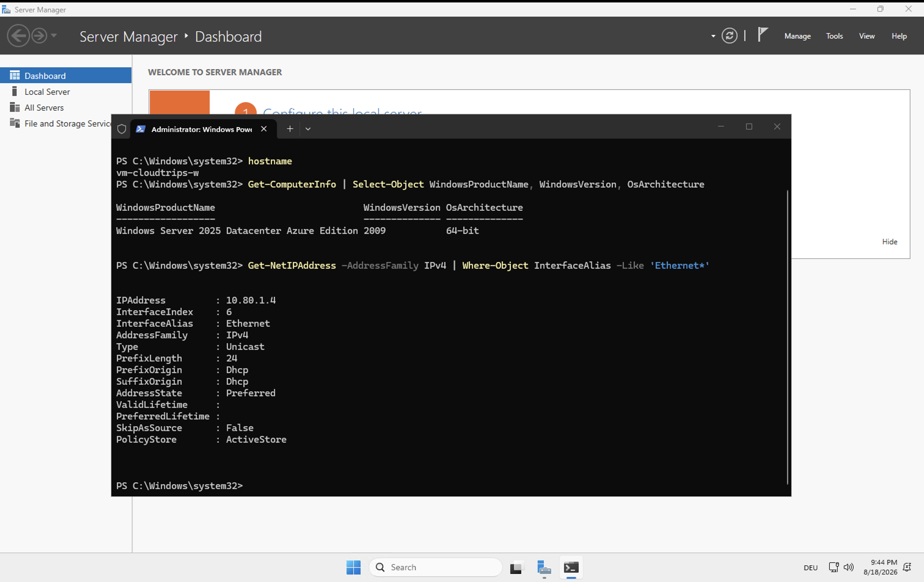Open Task View in the taskbar
This screenshot has height=582, width=924.
(516, 567)
